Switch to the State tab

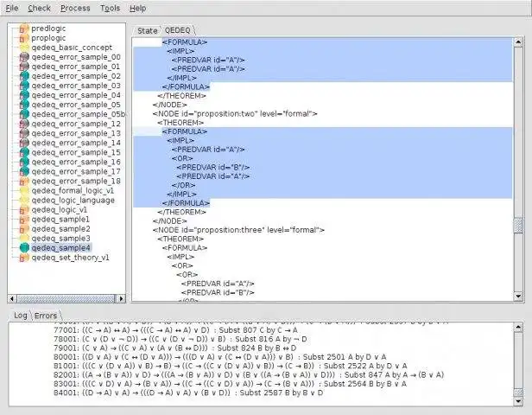click(x=147, y=30)
